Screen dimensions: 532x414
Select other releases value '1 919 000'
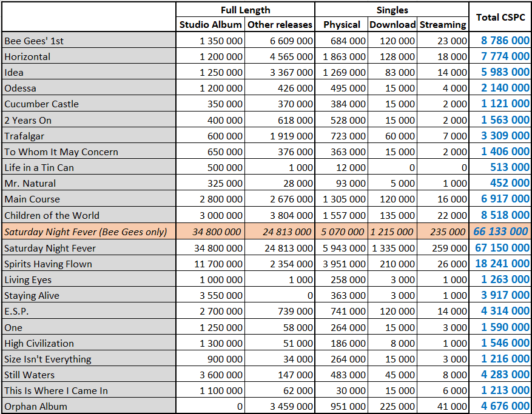[x=291, y=136]
